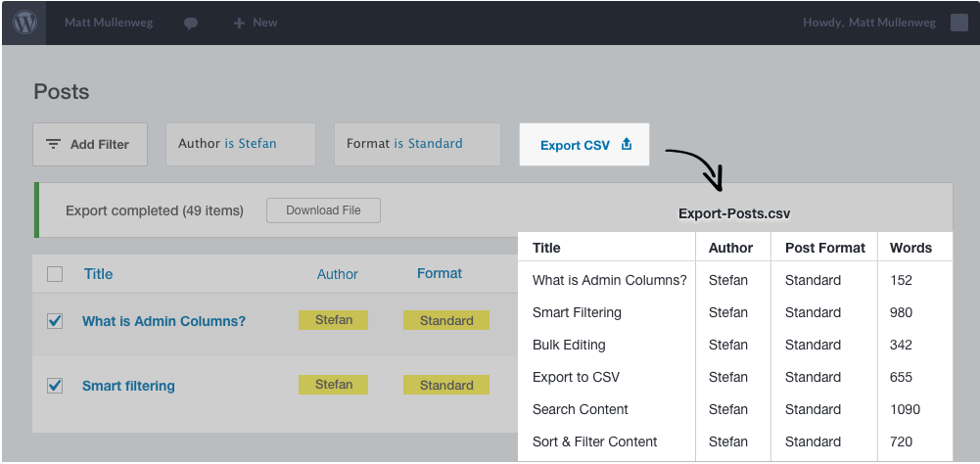Click Standard tag in What is Admin Columns? row

pos(446,320)
